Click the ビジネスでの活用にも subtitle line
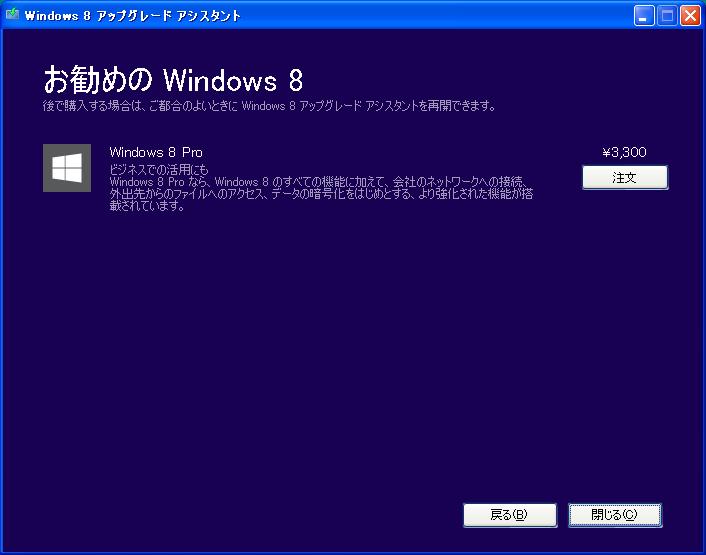 click(x=159, y=170)
